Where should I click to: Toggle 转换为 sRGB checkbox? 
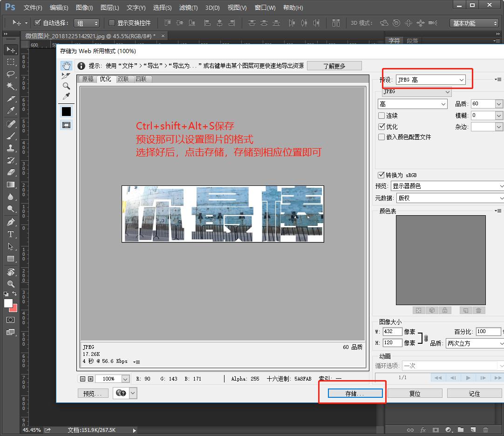pos(381,175)
